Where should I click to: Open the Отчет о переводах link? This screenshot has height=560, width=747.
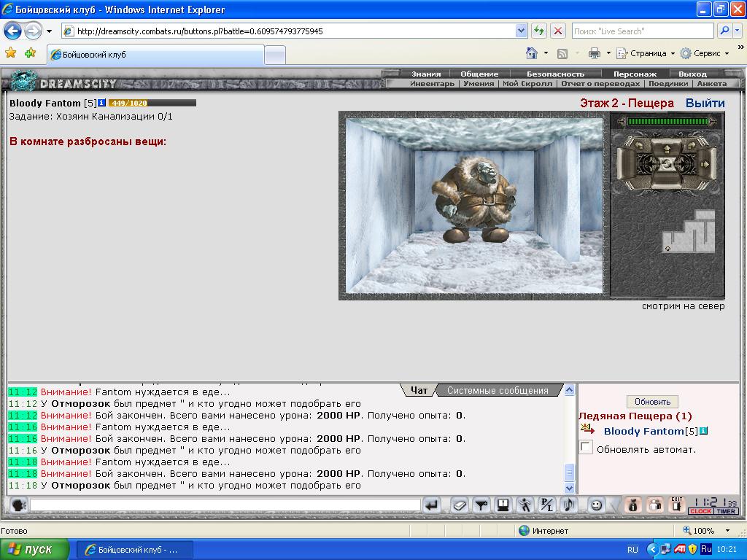(600, 83)
